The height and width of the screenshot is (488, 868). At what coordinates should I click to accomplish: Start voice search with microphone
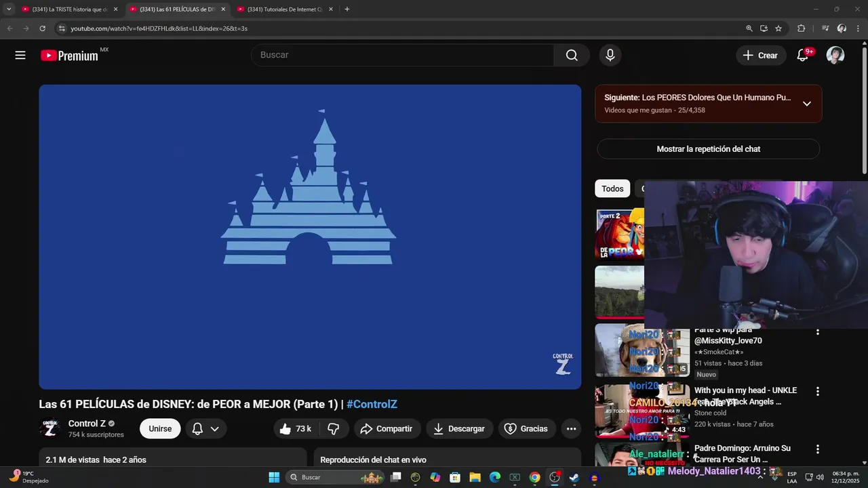(610, 56)
